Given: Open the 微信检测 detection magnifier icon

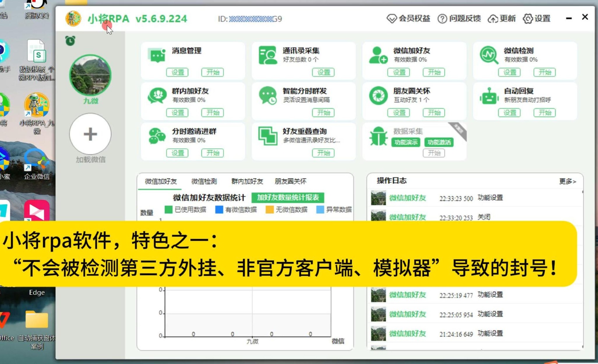Looking at the screenshot, I should 488,55.
